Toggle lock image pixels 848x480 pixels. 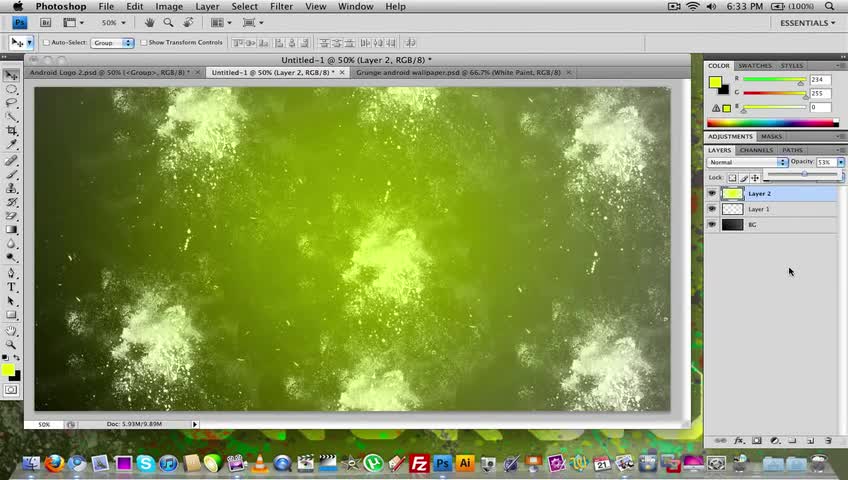point(744,178)
